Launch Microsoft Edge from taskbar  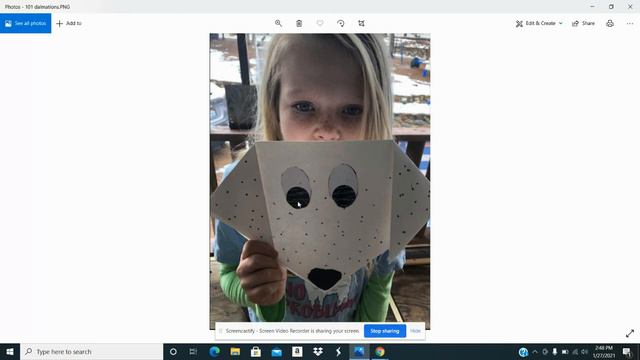coord(215,351)
